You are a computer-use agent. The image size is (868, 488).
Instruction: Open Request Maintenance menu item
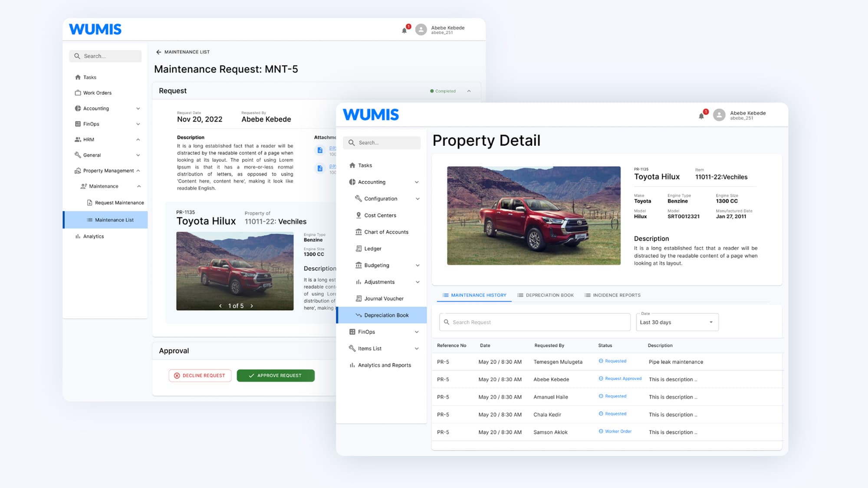tap(115, 203)
